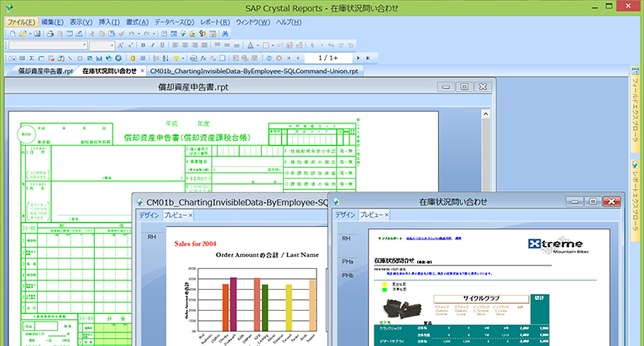The width and height of the screenshot is (644, 346).
Task: Switch to the CM01b_ChartingInvisibleData document tab
Action: pos(254,71)
